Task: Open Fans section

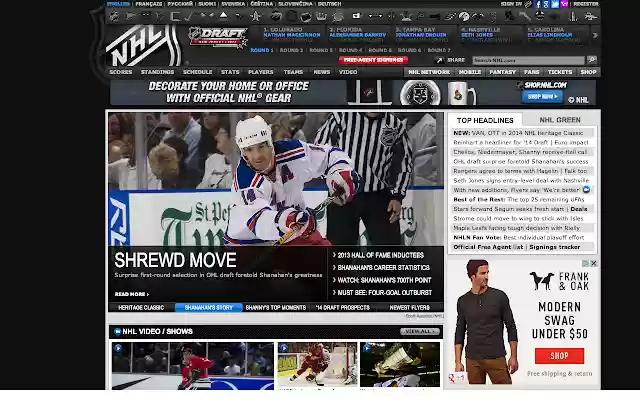Action: click(531, 72)
